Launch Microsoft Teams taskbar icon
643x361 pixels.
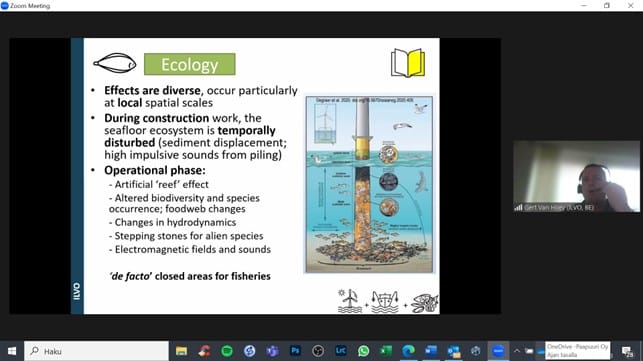pyautogui.click(x=272, y=351)
